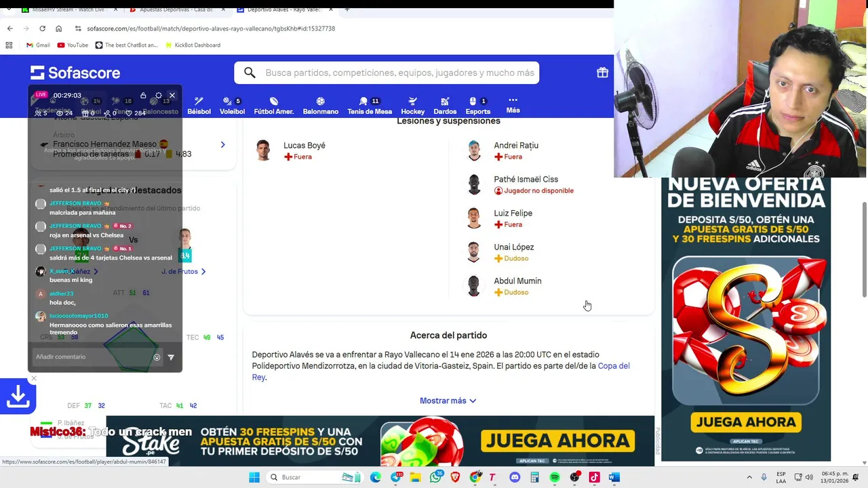Open The best ChatBot bookmark
The image size is (868, 488).
coord(126,45)
